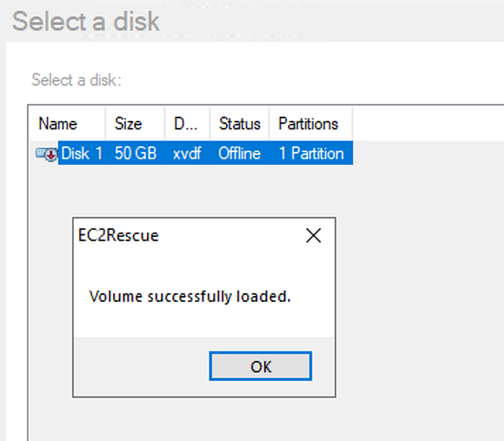The height and width of the screenshot is (441, 504).
Task: Click the OK button in EC2Rescue dialog
Action: click(261, 366)
